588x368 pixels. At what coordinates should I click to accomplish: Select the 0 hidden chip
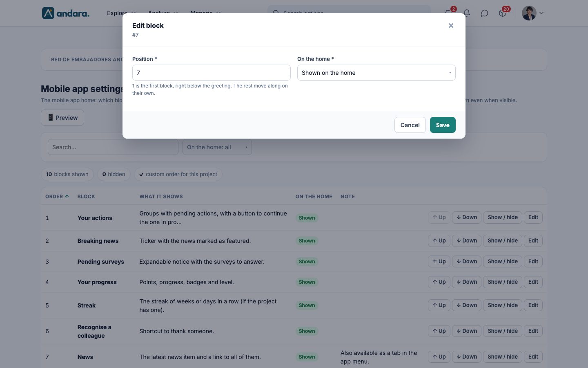click(x=114, y=175)
